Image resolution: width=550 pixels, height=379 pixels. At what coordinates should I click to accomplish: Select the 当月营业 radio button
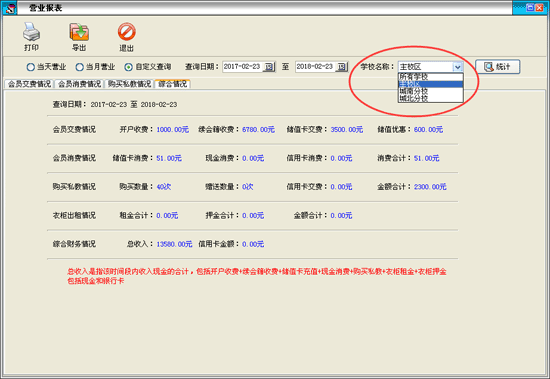(x=80, y=67)
